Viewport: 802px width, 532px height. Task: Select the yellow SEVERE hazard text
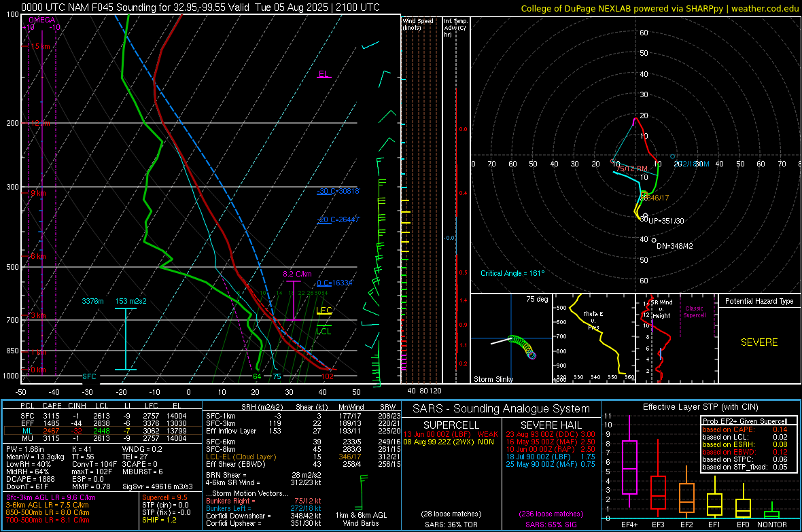coord(759,342)
